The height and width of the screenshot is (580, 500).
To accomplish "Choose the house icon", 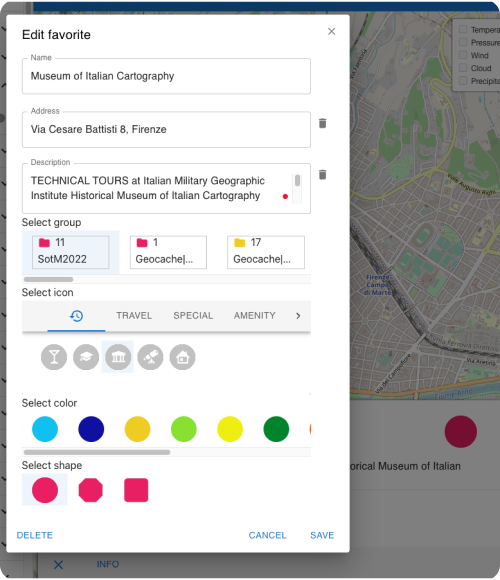I will point(182,357).
